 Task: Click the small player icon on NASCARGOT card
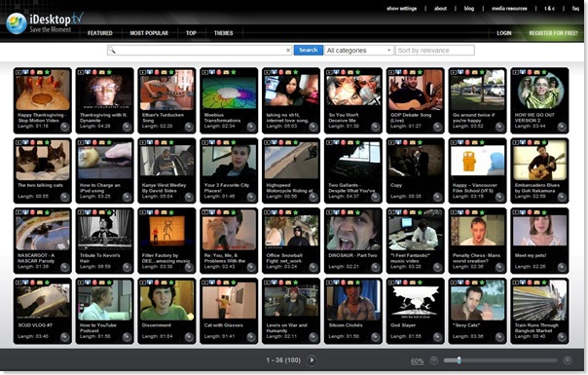point(18,212)
